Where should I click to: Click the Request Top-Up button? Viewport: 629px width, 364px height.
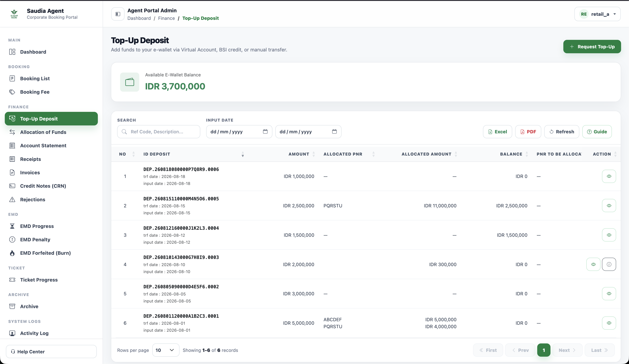click(x=592, y=47)
